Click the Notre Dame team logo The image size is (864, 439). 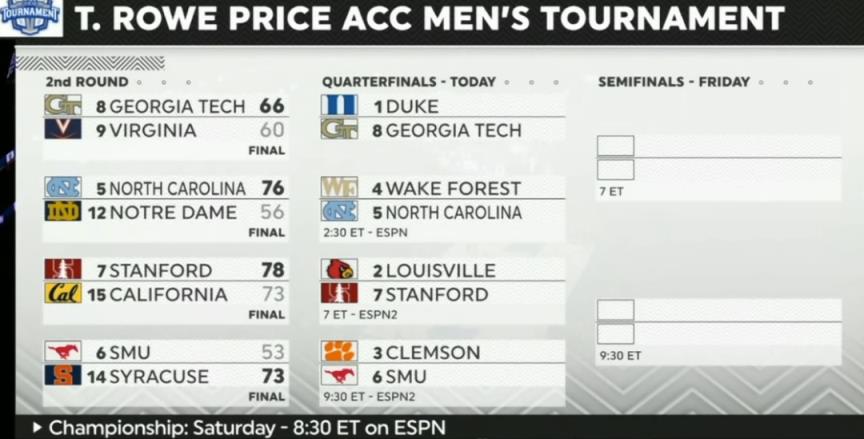(x=62, y=212)
